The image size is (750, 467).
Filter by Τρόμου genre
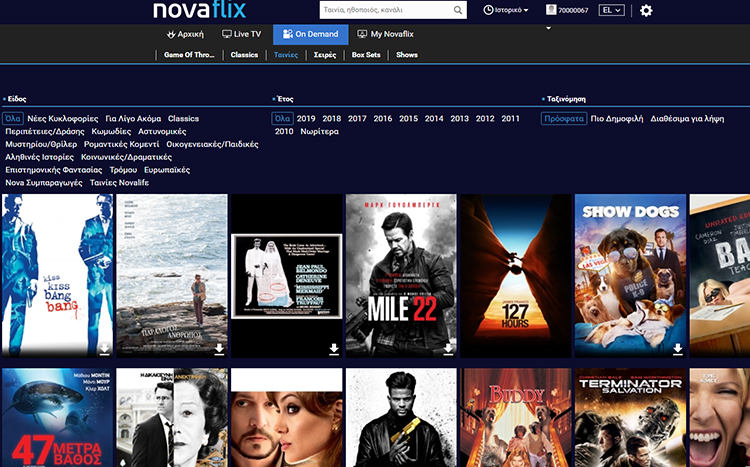tap(123, 170)
